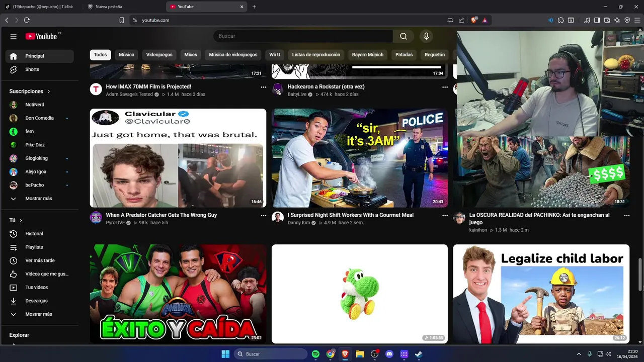Open Discord from the taskbar
This screenshot has height=362, width=644.
click(x=389, y=354)
